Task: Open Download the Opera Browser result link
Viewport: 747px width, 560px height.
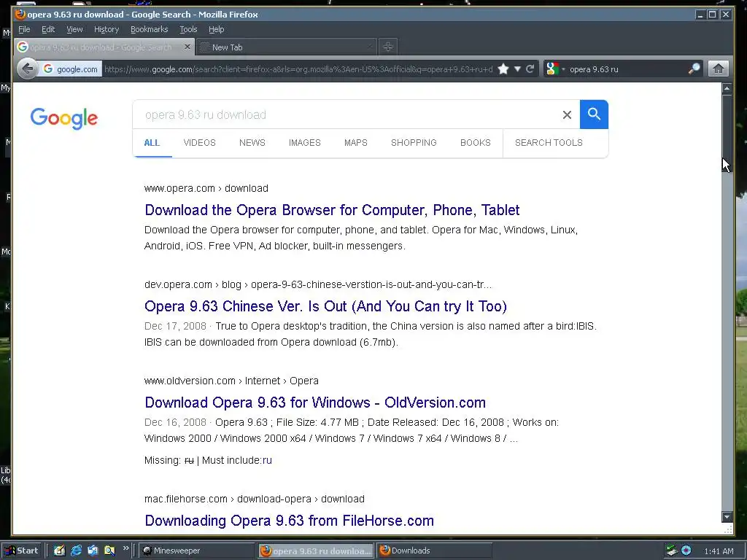Action: (332, 210)
